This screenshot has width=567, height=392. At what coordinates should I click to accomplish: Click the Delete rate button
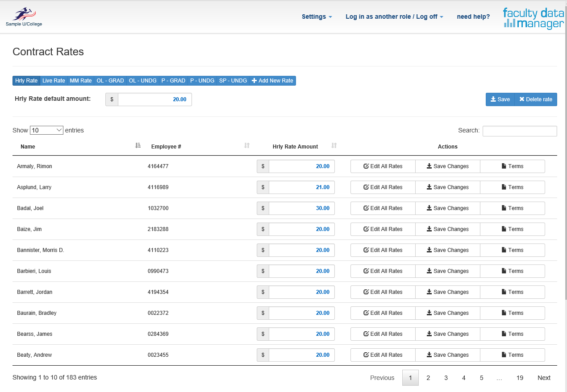[536, 99]
